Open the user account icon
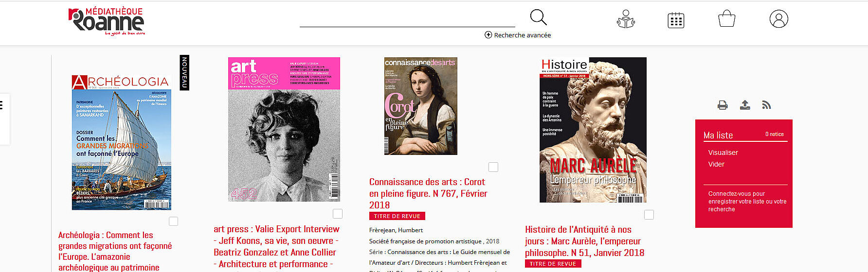This screenshot has width=868, height=272. [778, 19]
